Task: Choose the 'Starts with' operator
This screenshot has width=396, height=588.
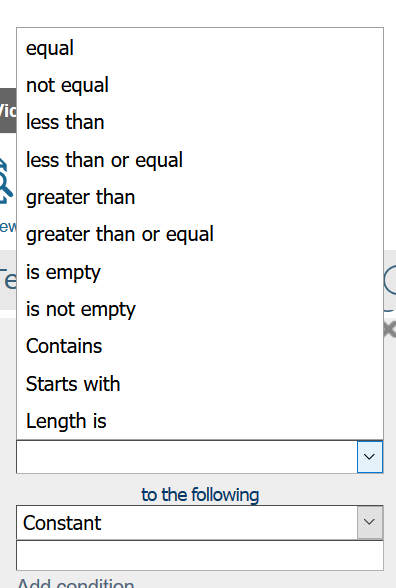Action: click(x=200, y=384)
